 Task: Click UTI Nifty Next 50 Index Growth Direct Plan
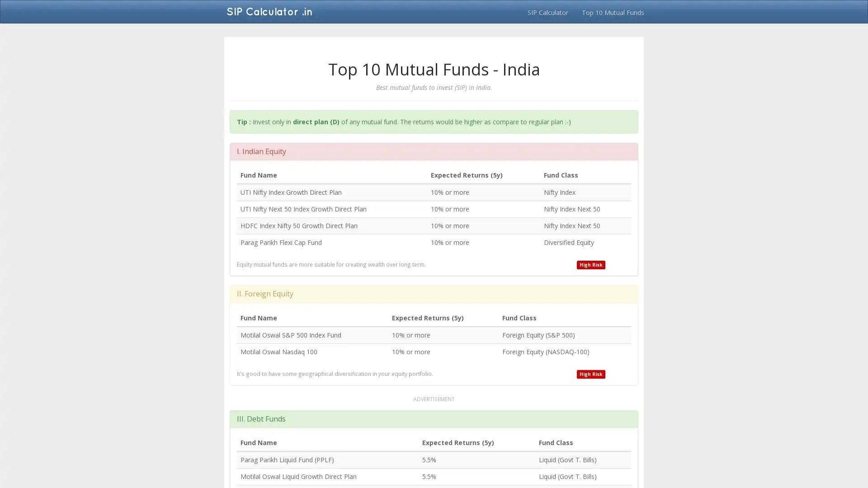point(303,209)
